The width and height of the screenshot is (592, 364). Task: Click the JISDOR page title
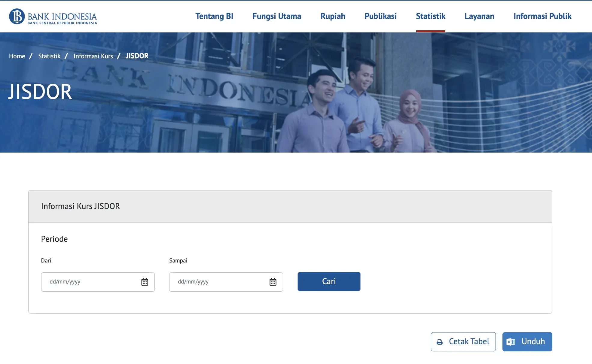40,92
